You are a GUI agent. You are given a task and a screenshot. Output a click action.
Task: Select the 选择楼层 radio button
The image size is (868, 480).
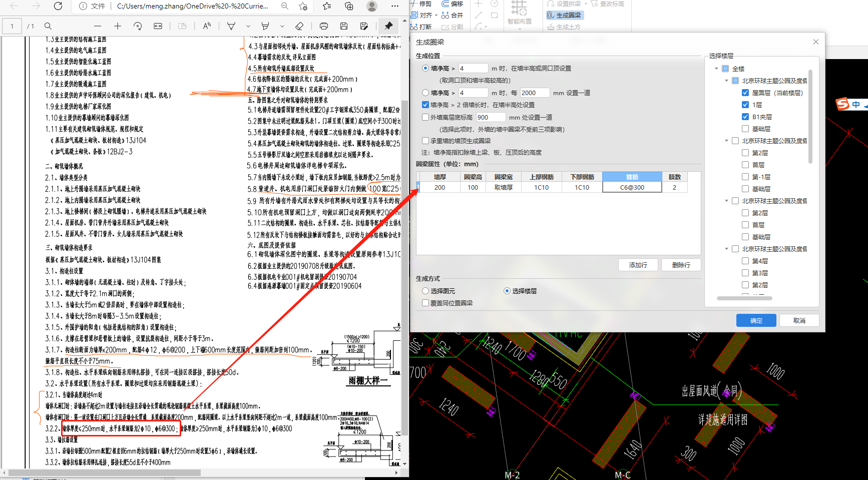pos(507,291)
